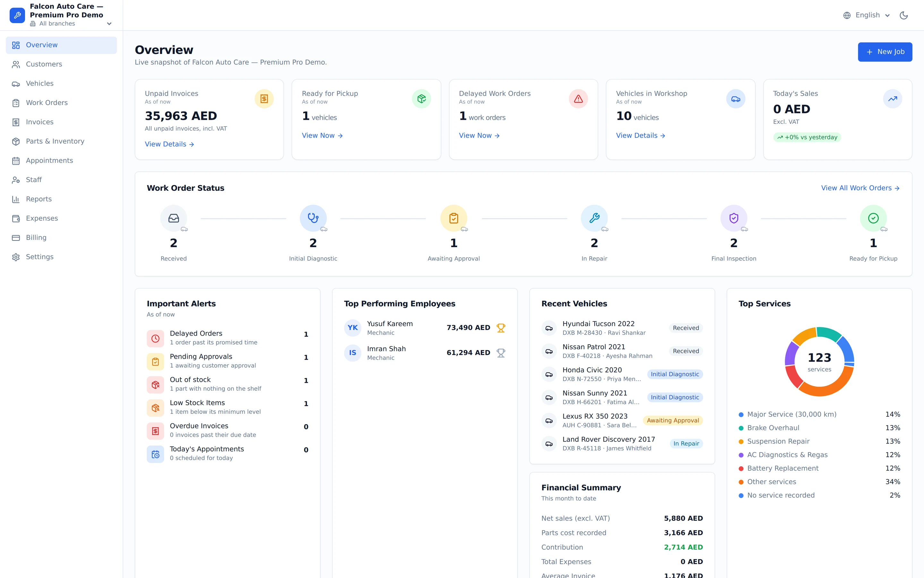The image size is (924, 578).
Task: Expand the All branches selector
Action: click(71, 24)
